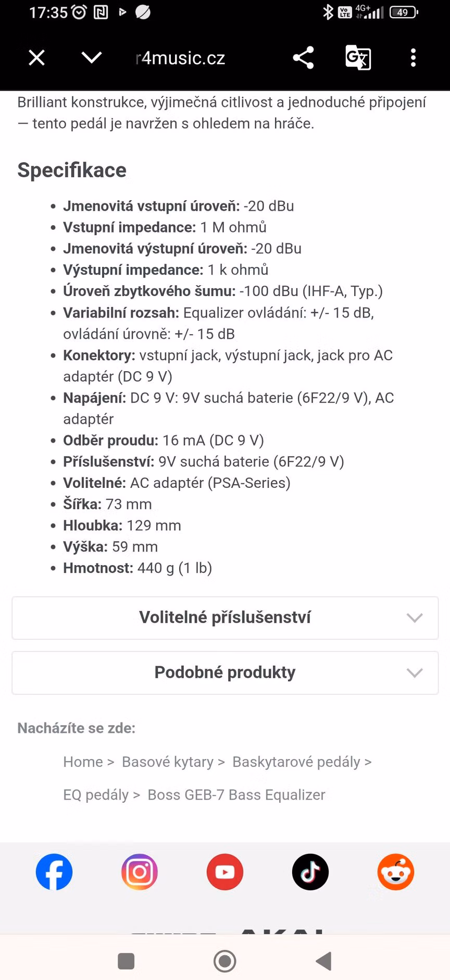Image resolution: width=450 pixels, height=980 pixels.
Task: Open Basové kytary breadcrumb link
Action: (168, 762)
